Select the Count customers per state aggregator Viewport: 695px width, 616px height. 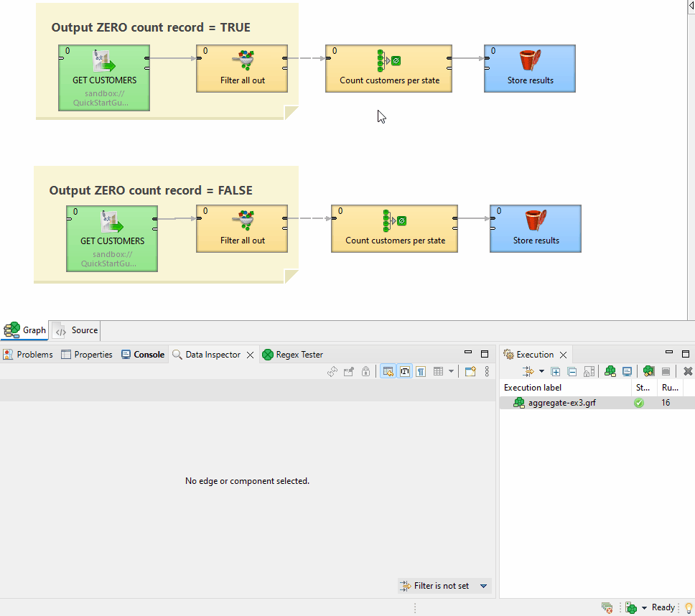388,68
